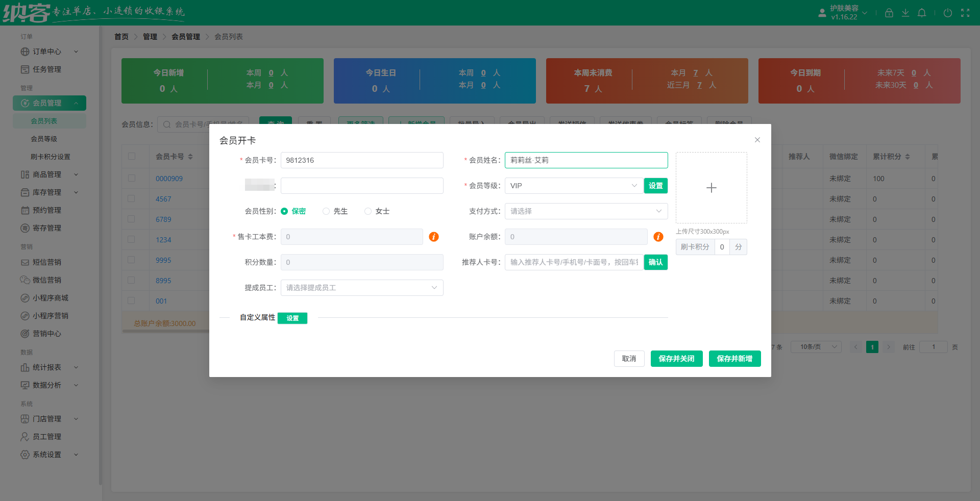Open 统计报表 in the sidebar
The width and height of the screenshot is (980, 501).
[46, 367]
